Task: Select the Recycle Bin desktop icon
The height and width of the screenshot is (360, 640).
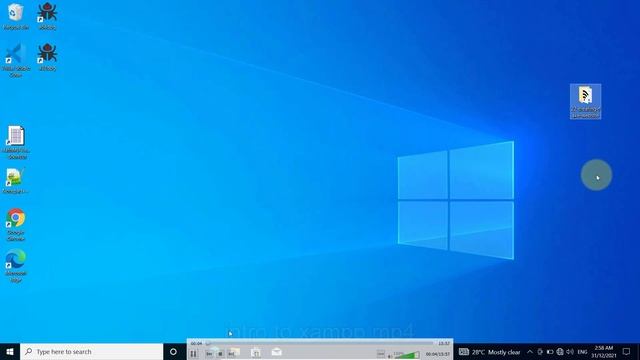Action: pos(16,16)
